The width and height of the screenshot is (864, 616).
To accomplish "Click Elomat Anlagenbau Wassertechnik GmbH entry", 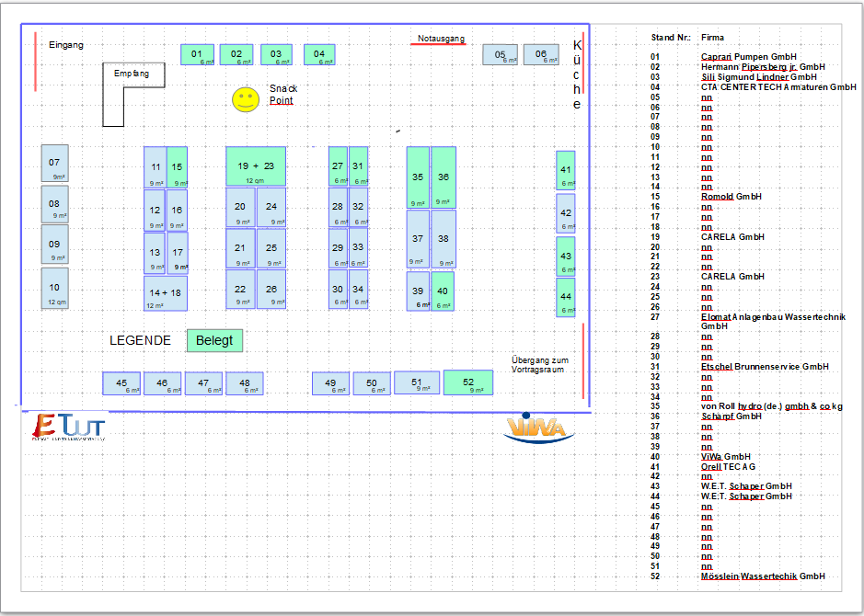I will (773, 322).
